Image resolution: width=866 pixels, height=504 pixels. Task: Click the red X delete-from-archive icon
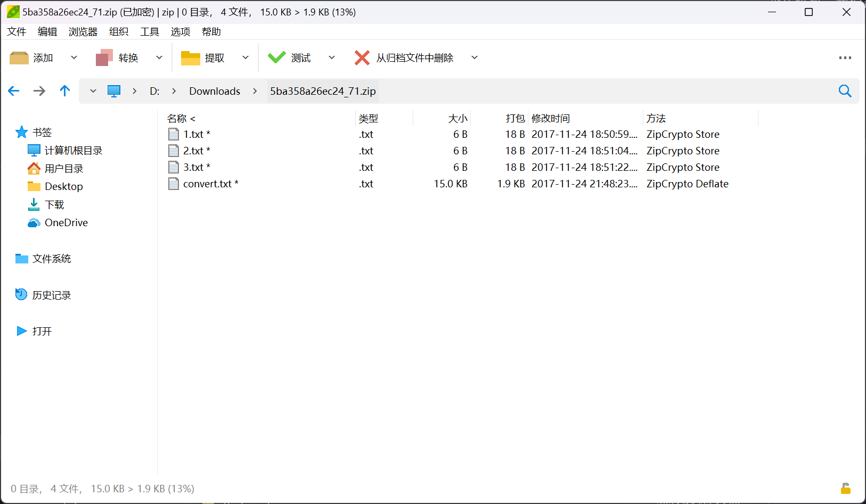tap(362, 58)
